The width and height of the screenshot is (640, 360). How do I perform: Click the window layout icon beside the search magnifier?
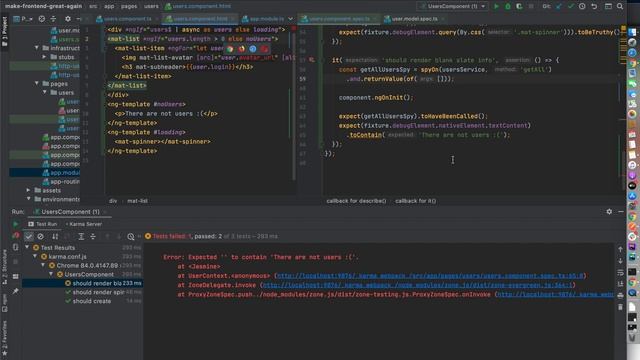[x=608, y=6]
